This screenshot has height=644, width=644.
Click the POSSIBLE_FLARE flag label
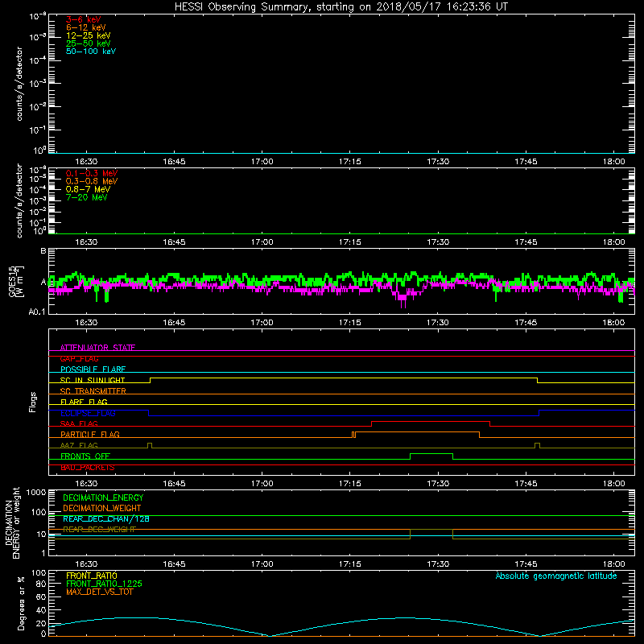93,369
